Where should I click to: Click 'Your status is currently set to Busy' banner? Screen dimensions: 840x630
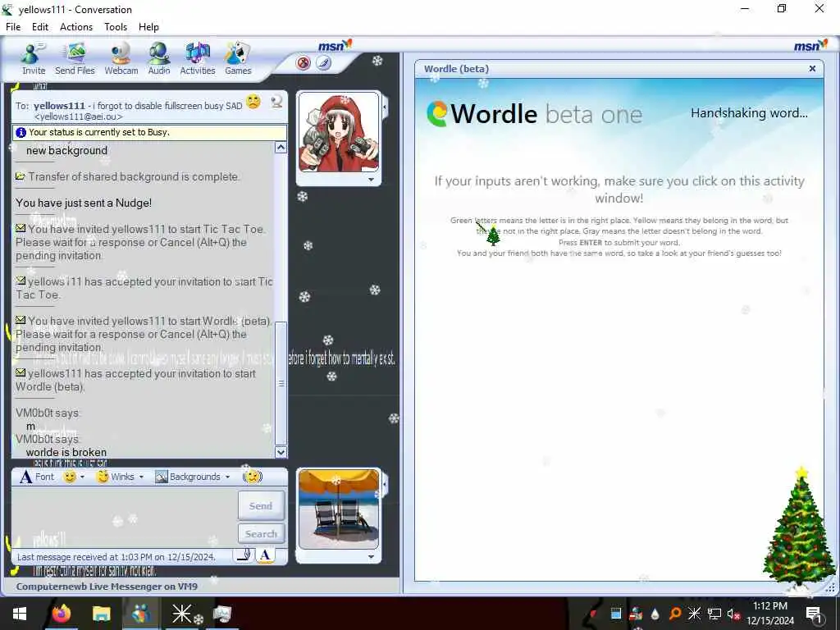tap(149, 132)
